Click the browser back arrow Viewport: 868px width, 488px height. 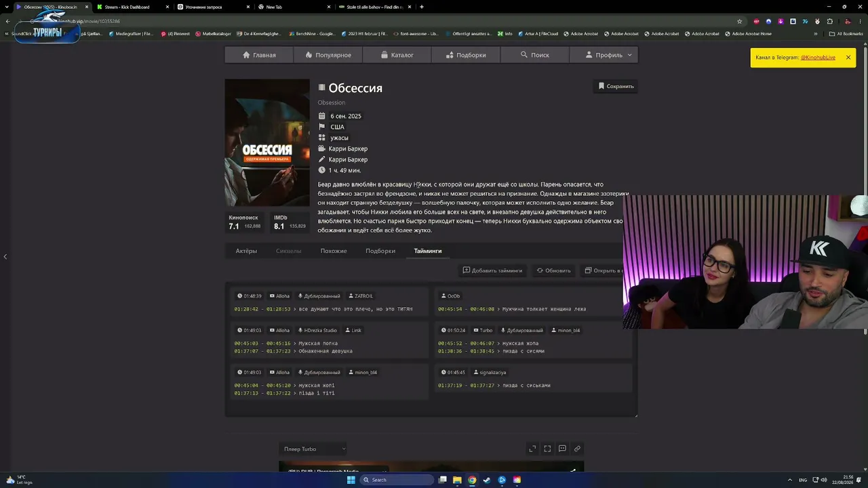(x=7, y=21)
